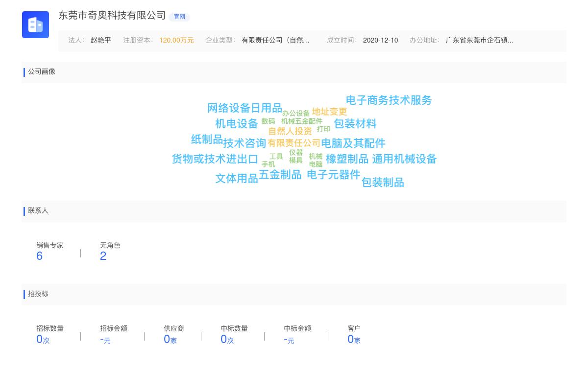Viewport: 588px width, 368px height.
Task: Click establishment date 2020-12-10
Action: pyautogui.click(x=380, y=40)
